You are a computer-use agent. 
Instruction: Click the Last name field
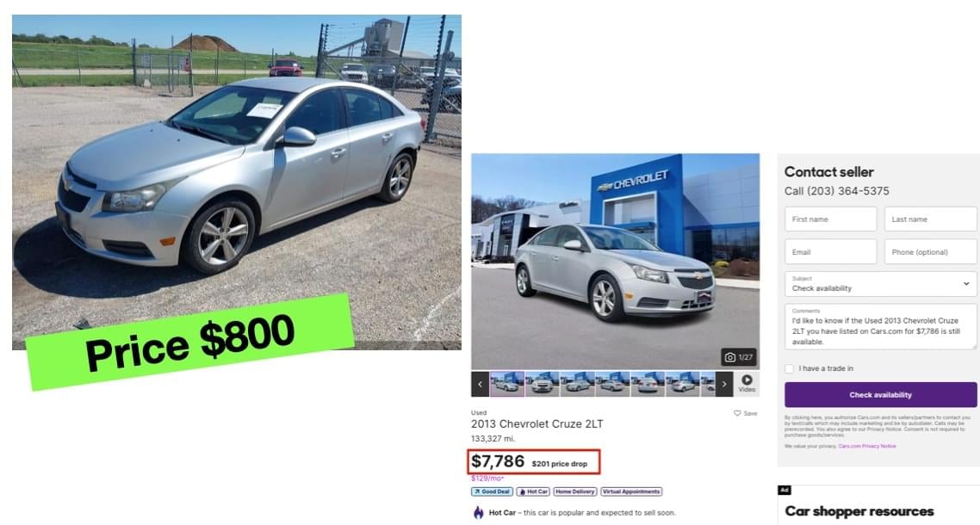[x=931, y=219]
